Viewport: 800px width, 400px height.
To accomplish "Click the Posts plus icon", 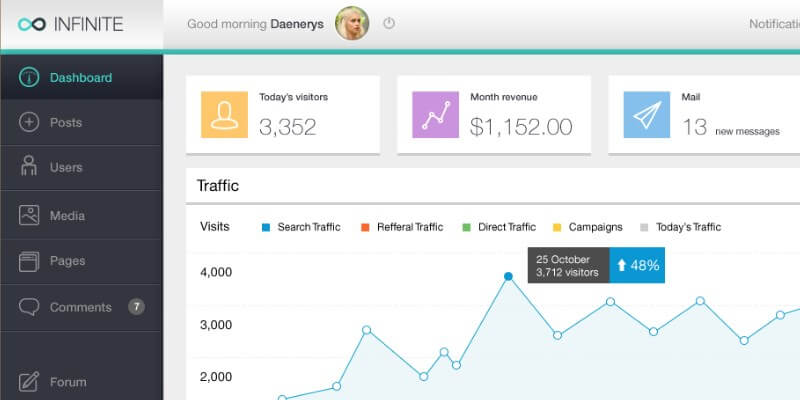I will (x=29, y=122).
